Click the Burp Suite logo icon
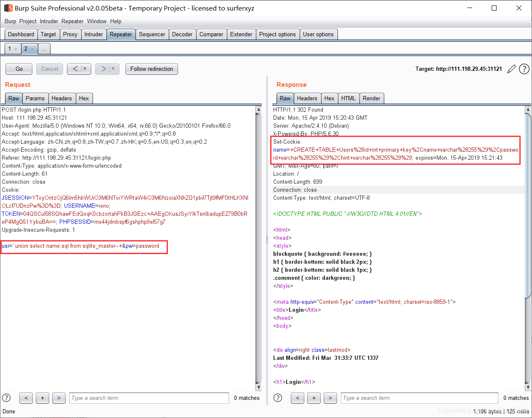Screen dimensions: 532x418 coord(8,8)
